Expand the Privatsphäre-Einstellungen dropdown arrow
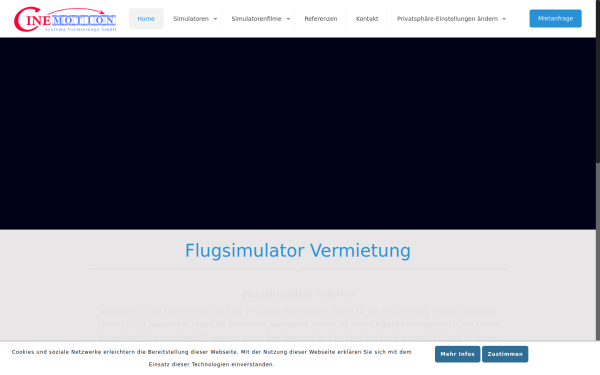The width and height of the screenshot is (600, 375). 504,19
